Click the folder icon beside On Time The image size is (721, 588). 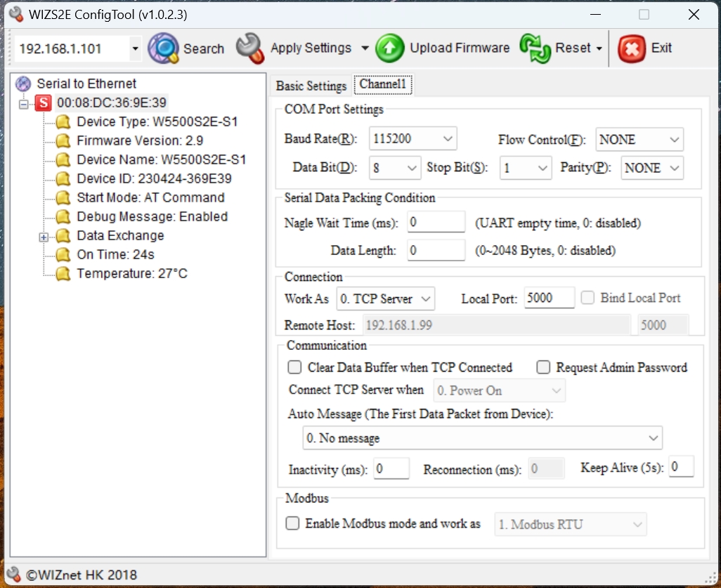(x=63, y=255)
